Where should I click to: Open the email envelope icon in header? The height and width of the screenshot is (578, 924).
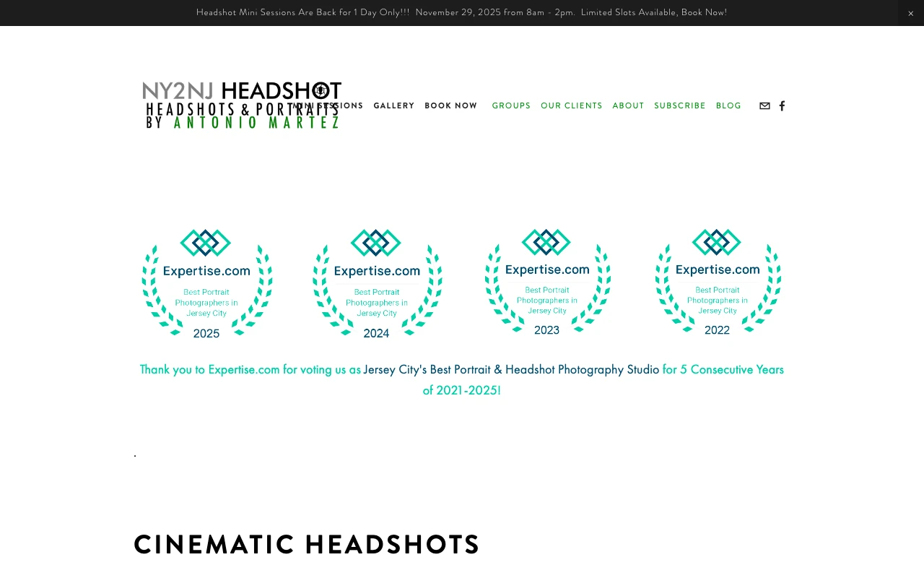(x=764, y=106)
